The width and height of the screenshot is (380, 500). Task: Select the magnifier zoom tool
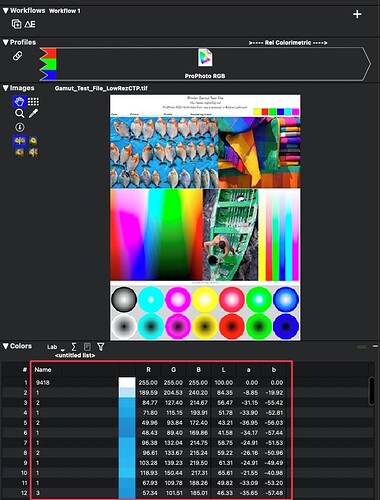19,114
